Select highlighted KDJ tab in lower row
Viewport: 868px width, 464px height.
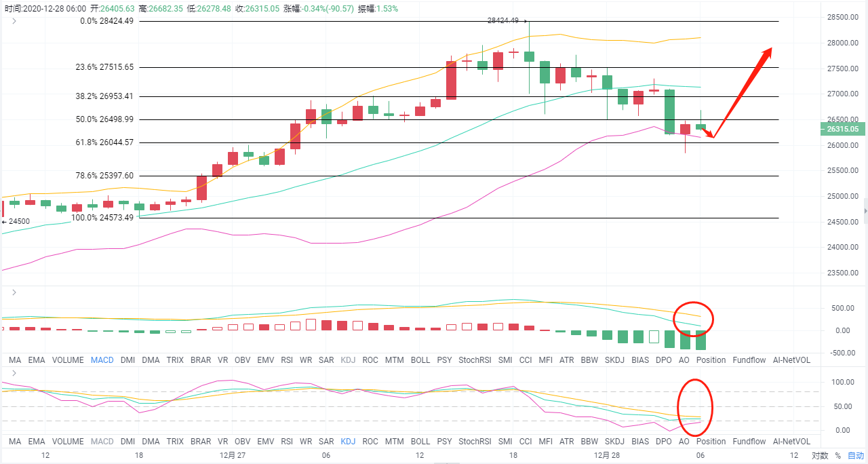(348, 442)
